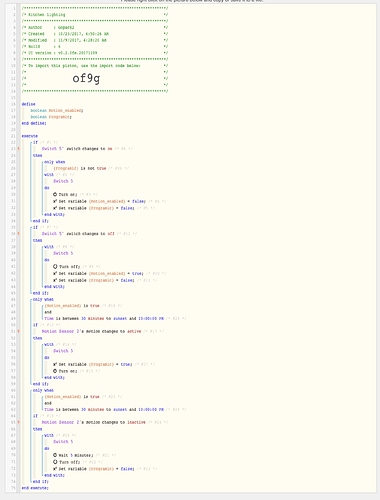
Task: Click the boolean Motion_enabled variable declaration
Action: [57, 110]
